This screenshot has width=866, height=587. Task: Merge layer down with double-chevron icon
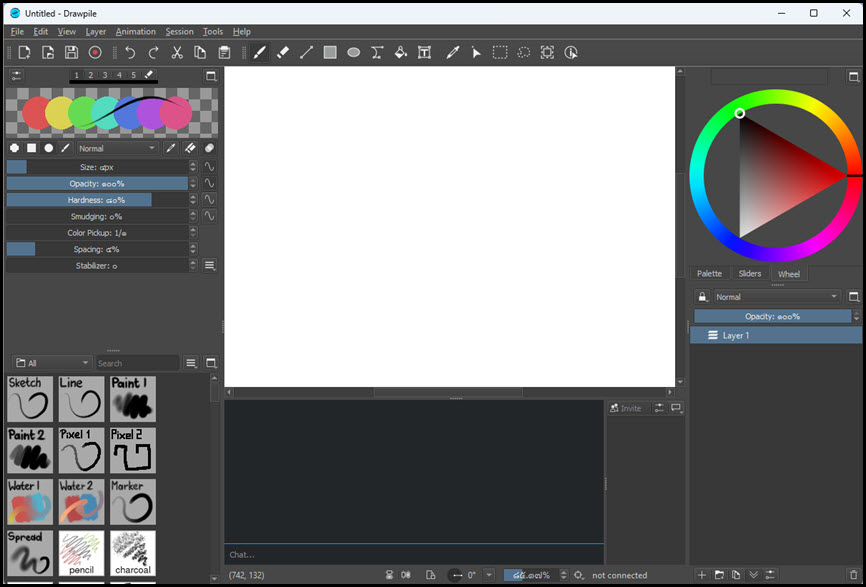pos(754,575)
